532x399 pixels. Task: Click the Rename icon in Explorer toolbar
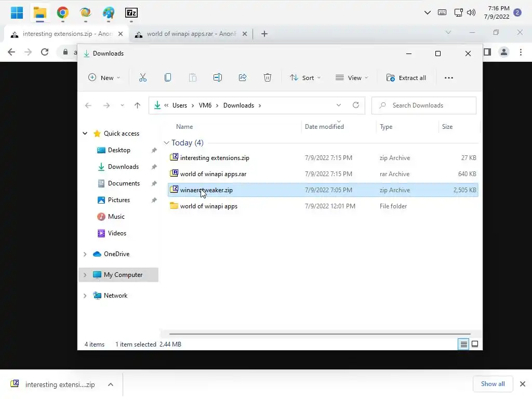pyautogui.click(x=218, y=78)
